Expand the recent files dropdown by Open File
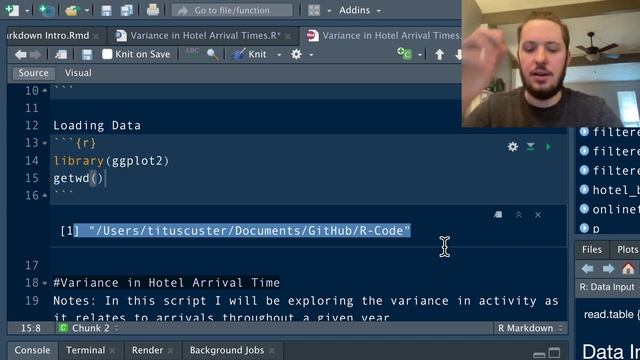The height and width of the screenshot is (360, 640). click(x=87, y=11)
